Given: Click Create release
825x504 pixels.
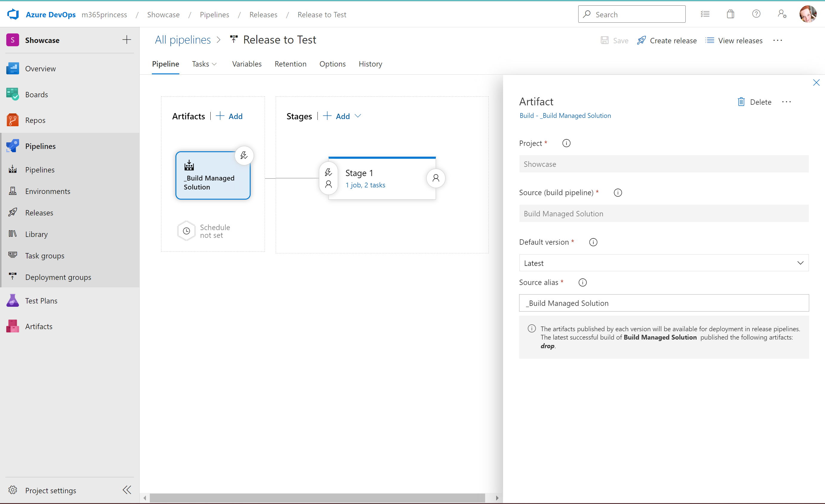Looking at the screenshot, I should [667, 41].
